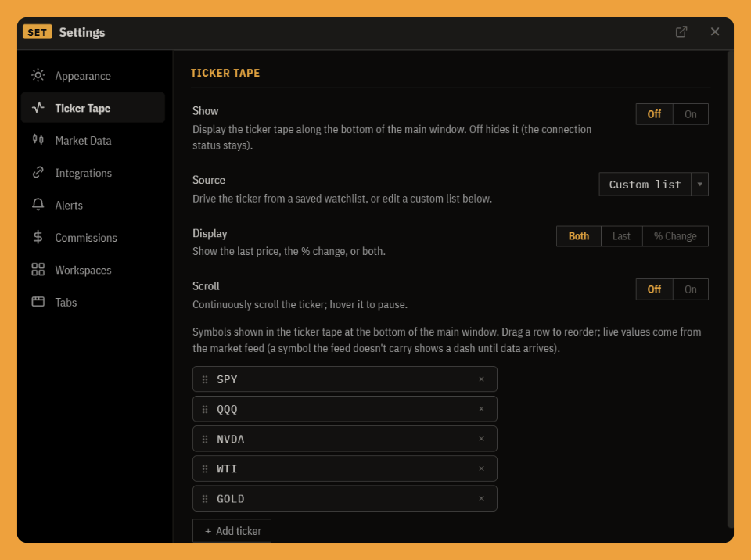Viewport: 751px width, 560px height.
Task: Click the WTI ticker text
Action: 227,469
